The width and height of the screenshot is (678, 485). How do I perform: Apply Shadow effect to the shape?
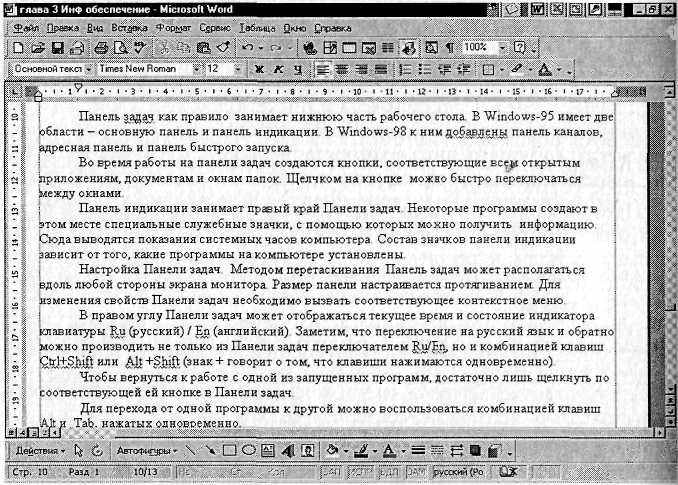pos(475,451)
